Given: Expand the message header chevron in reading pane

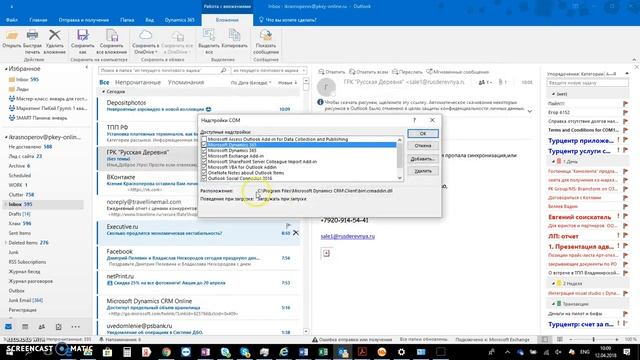Looking at the screenshot, I should [x=530, y=111].
